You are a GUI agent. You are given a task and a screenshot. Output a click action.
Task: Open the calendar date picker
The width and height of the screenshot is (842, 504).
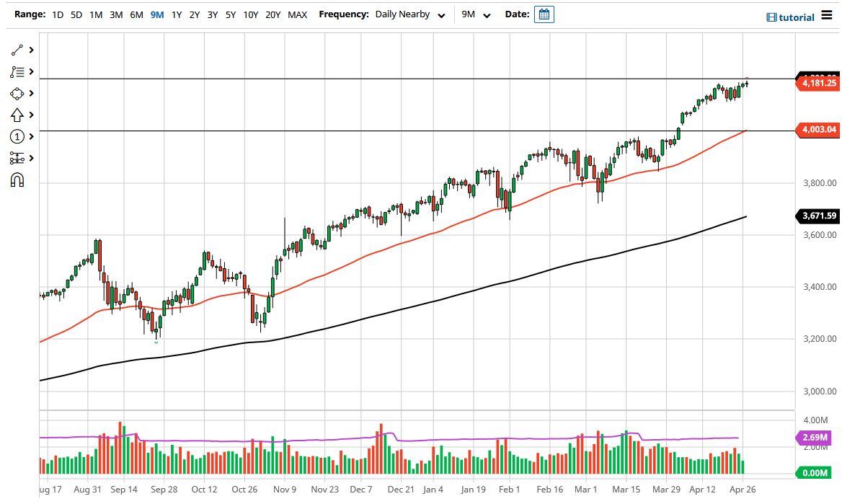544,14
